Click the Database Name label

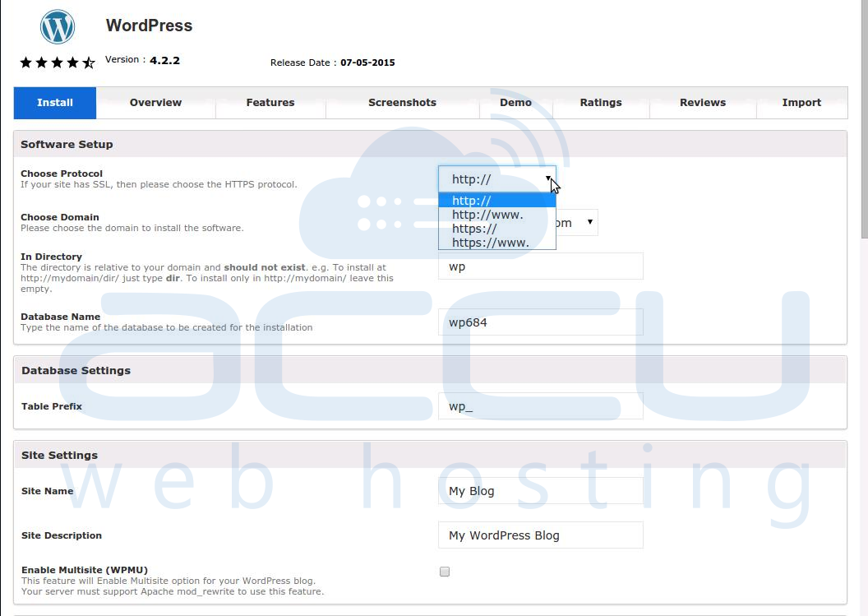[x=60, y=317]
